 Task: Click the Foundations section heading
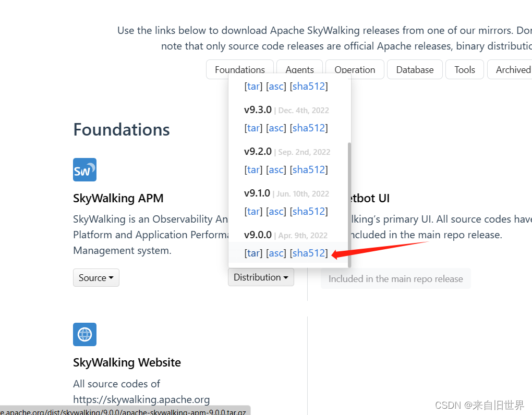(x=122, y=129)
